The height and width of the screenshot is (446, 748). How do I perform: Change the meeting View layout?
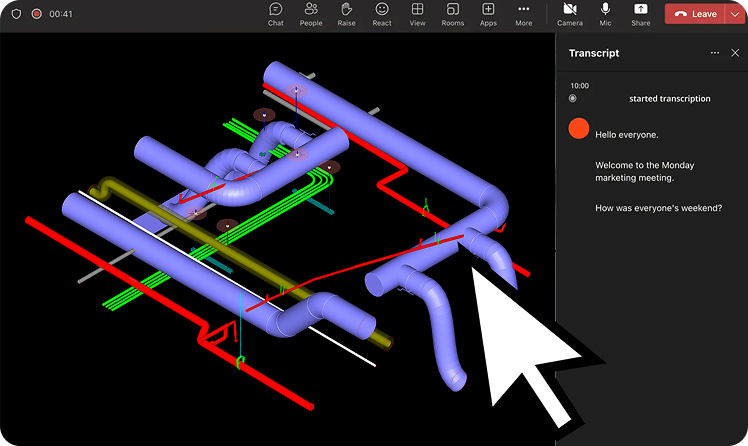[x=417, y=14]
